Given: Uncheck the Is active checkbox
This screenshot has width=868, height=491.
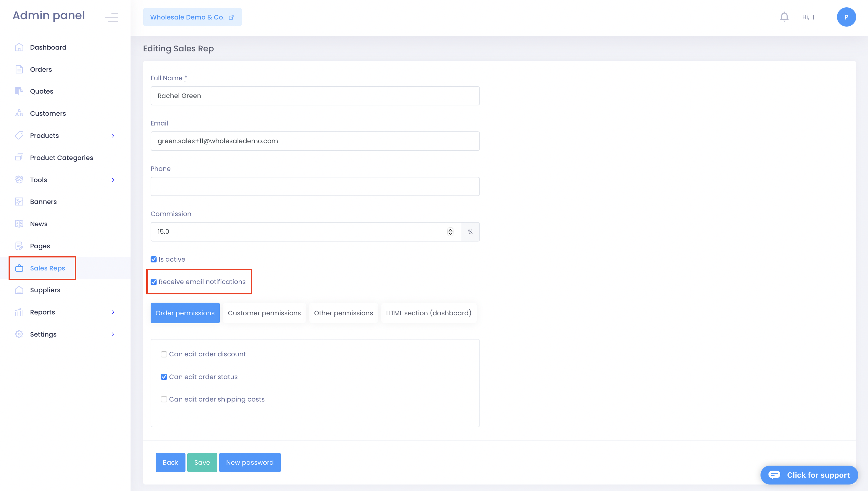Looking at the screenshot, I should [x=154, y=259].
